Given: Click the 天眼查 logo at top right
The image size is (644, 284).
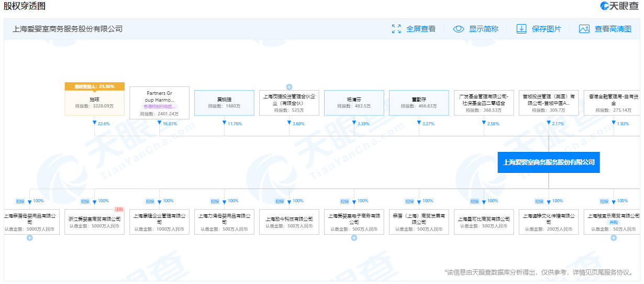Looking at the screenshot, I should (619, 6).
